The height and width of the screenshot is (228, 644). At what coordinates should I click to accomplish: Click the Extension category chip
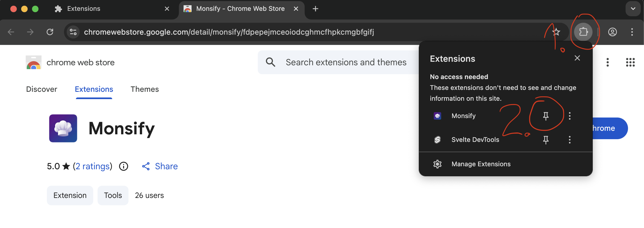[x=70, y=195]
